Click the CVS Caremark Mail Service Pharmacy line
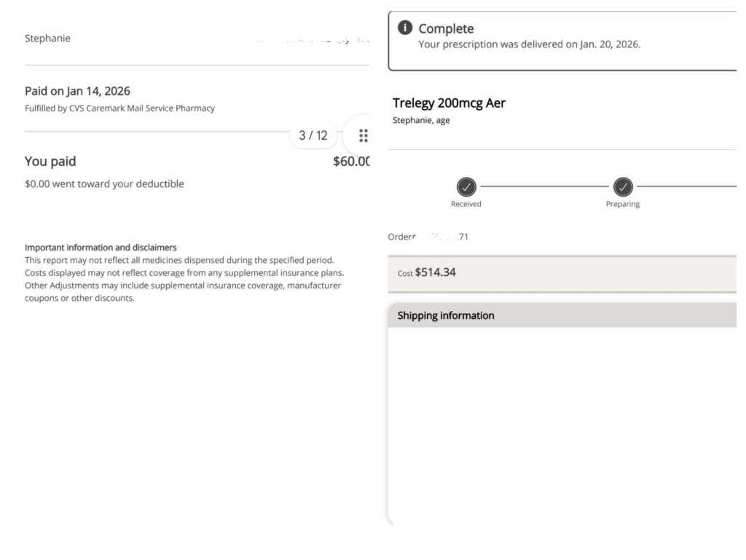Viewport: 746px width, 560px height. [119, 109]
